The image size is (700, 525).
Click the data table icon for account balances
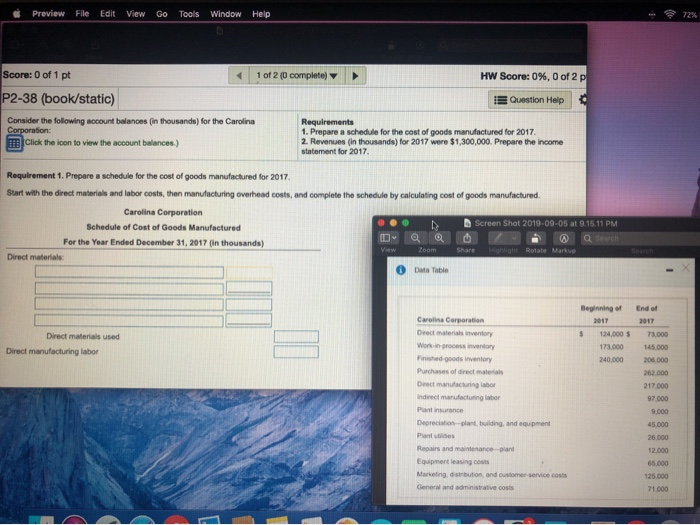[14, 143]
